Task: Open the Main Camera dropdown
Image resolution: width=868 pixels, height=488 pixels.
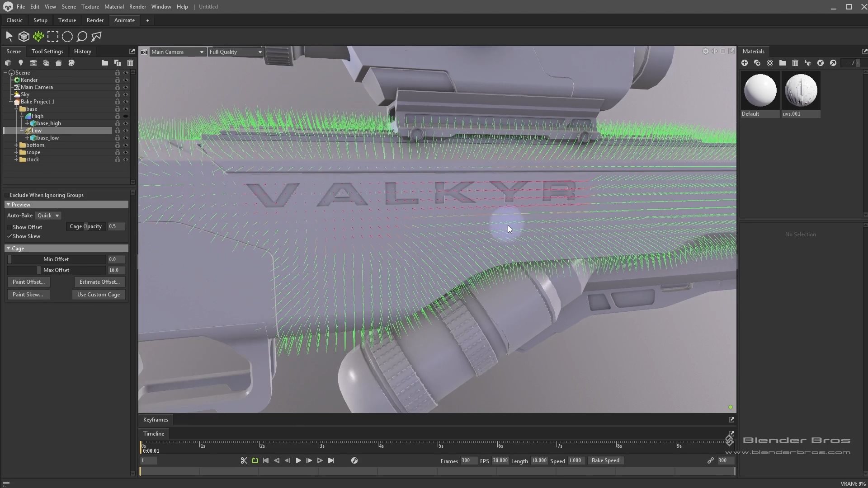Action: point(177,52)
